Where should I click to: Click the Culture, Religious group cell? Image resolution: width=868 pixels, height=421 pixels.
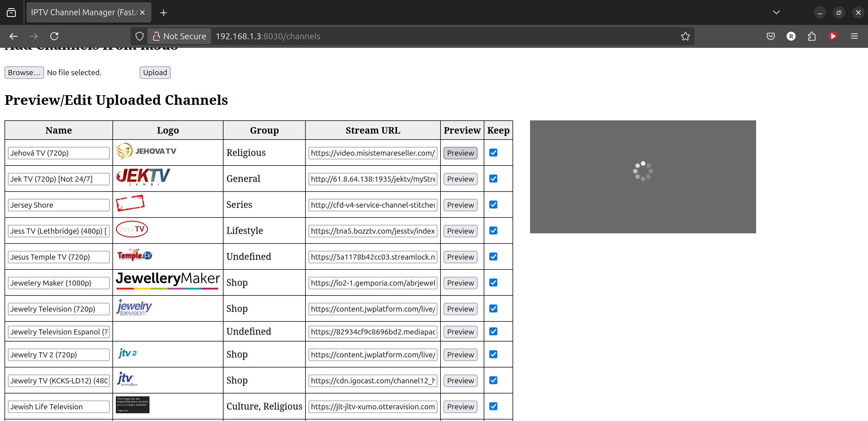264,406
